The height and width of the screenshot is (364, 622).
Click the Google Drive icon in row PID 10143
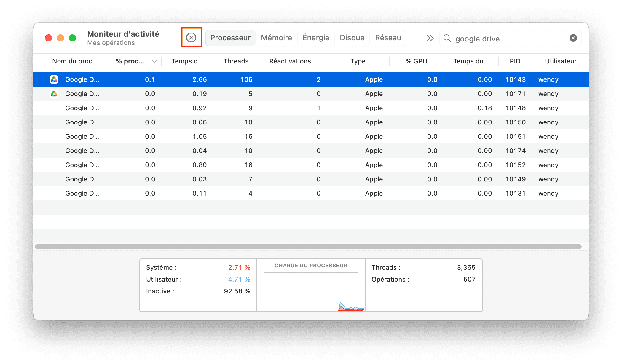pyautogui.click(x=54, y=79)
